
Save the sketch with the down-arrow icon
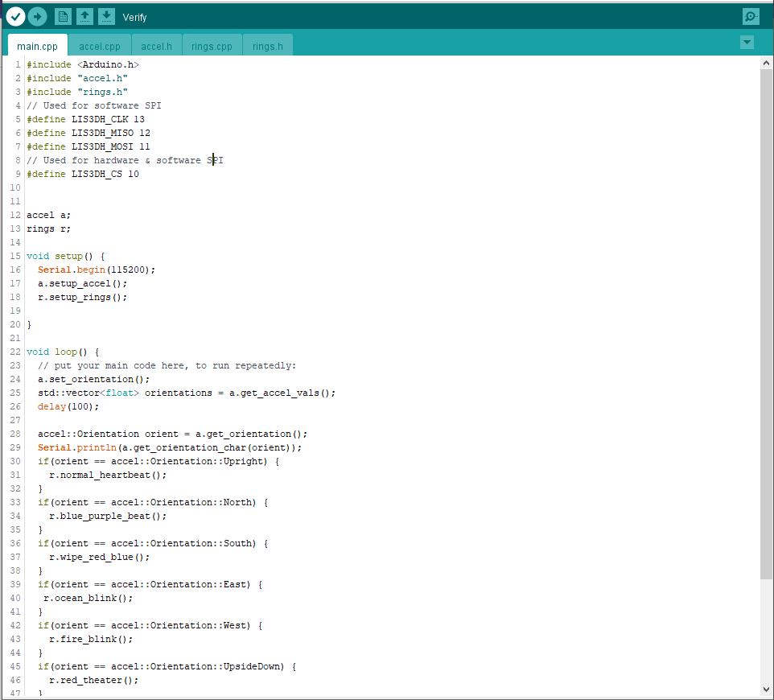pyautogui.click(x=106, y=17)
